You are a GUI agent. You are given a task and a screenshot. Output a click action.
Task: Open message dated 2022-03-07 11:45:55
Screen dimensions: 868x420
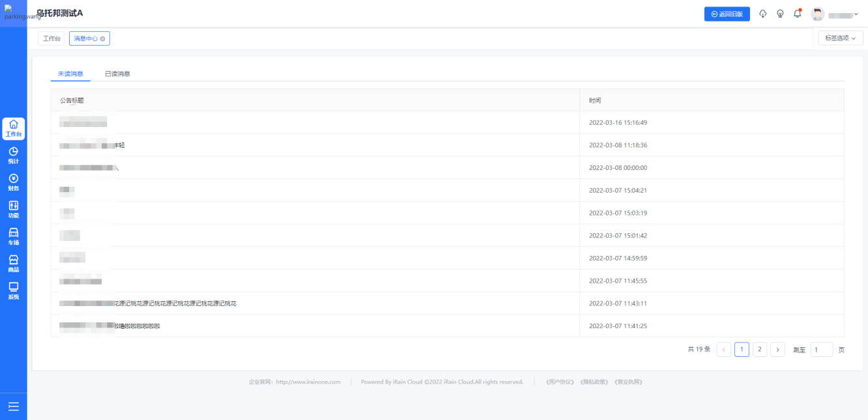[447, 281]
